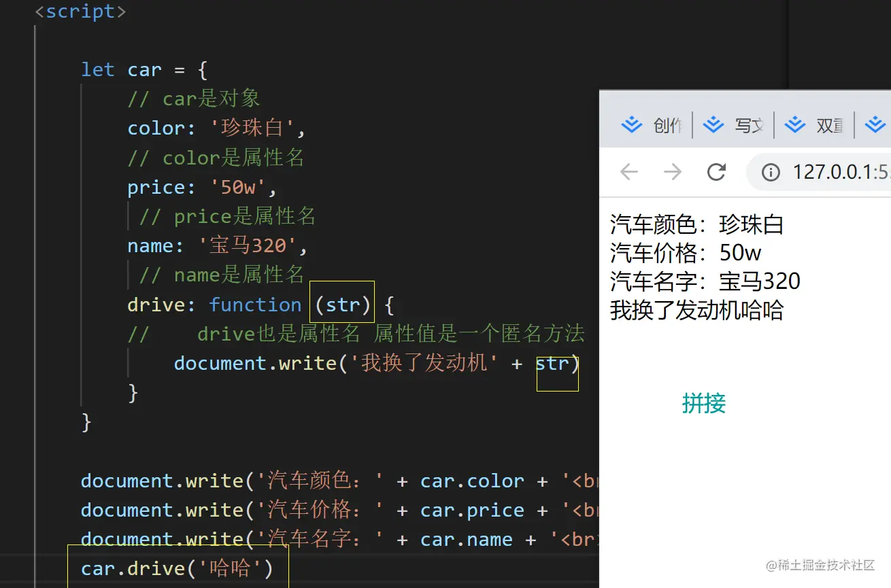Click the Juejin icon beside the 创作 bookmark

[x=632, y=124]
